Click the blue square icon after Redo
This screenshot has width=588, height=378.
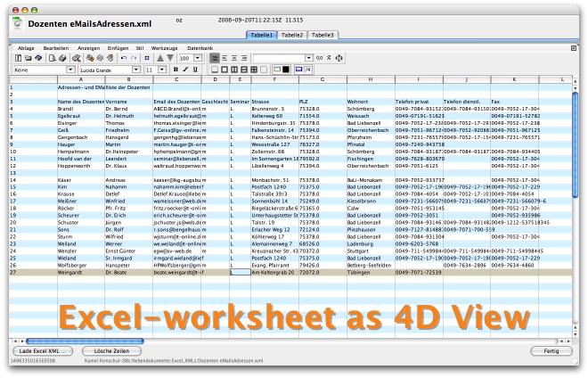tap(147, 58)
